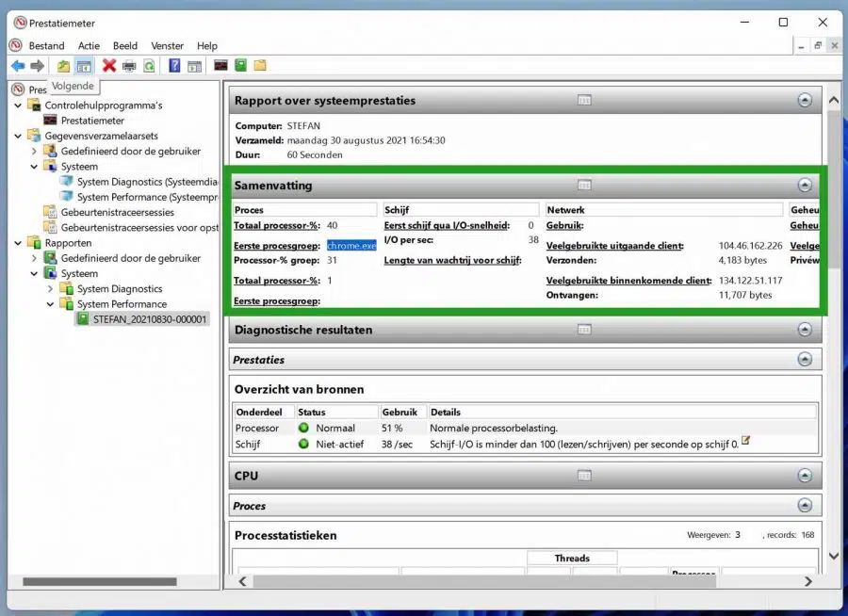848x616 pixels.
Task: Toggle the action pane toolbar icon
Action: click(194, 66)
